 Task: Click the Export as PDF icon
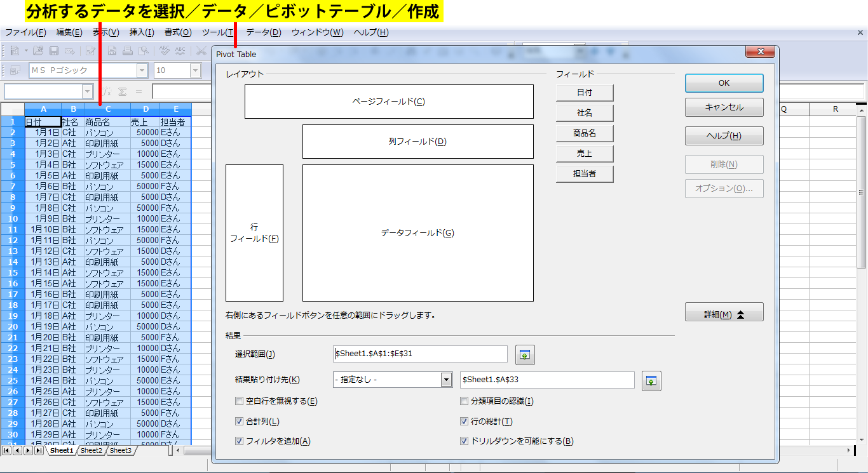[x=112, y=51]
